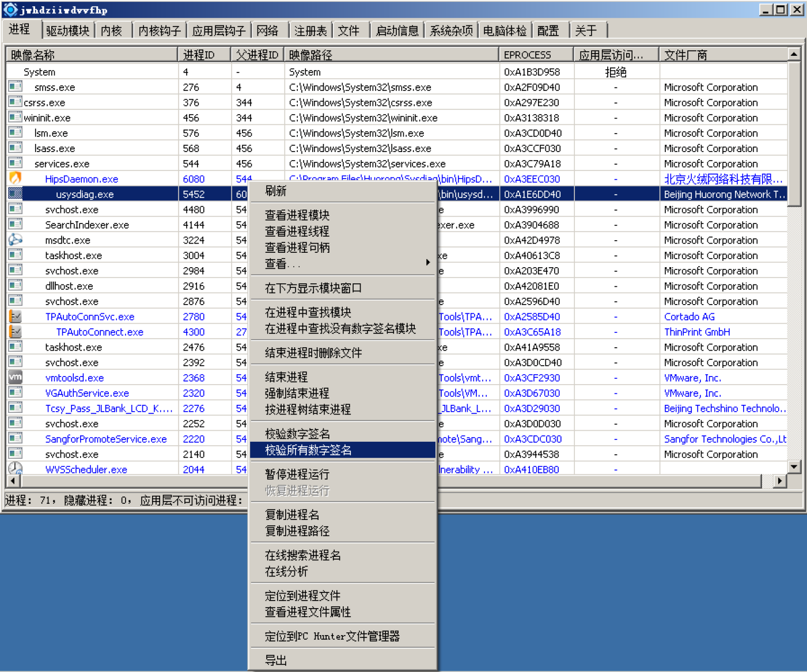Click the lsass.exe process icon

pos(15,148)
